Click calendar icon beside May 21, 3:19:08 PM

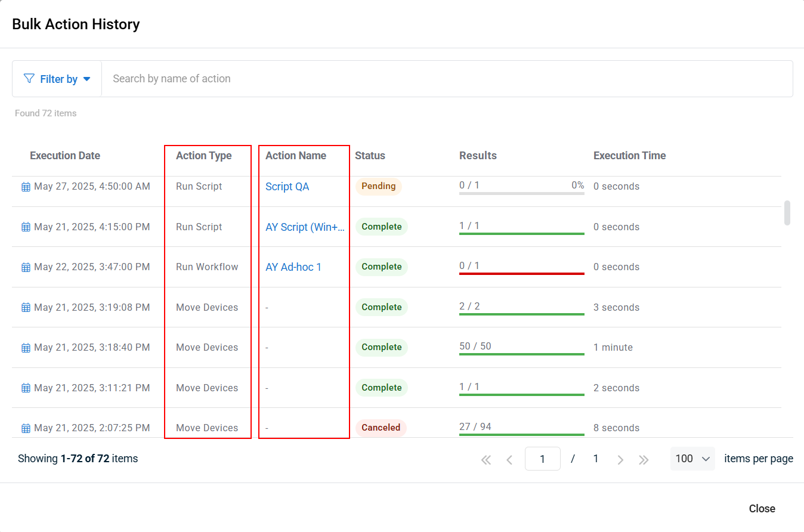click(x=26, y=308)
